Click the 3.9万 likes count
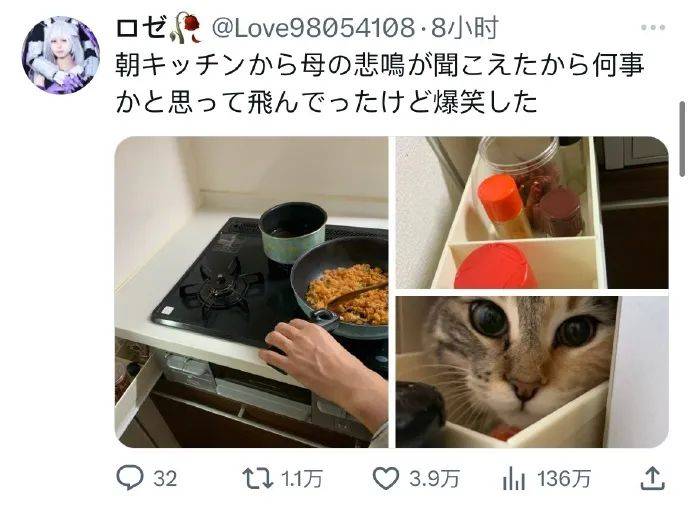The height and width of the screenshot is (508, 690). pyautogui.click(x=434, y=479)
